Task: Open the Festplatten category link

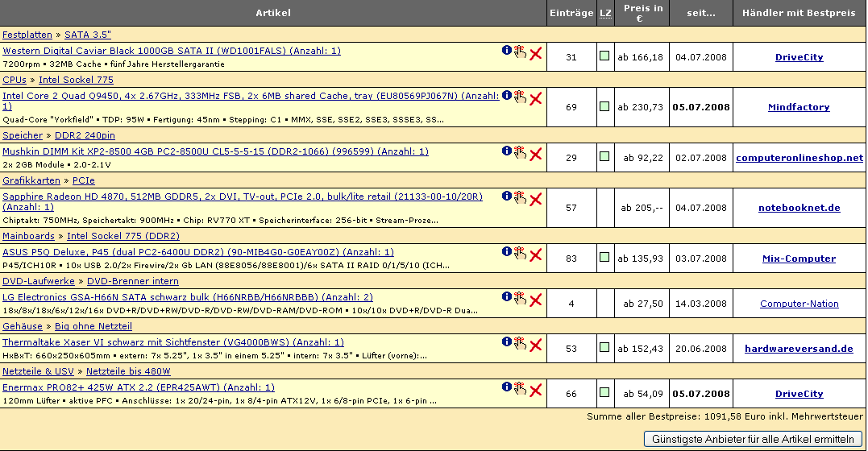Action: (x=27, y=35)
